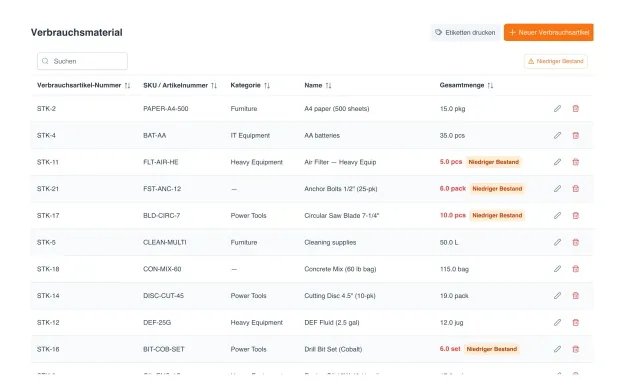
Task: Edit the Drill Bit Set STK-16 item
Action: click(557, 349)
